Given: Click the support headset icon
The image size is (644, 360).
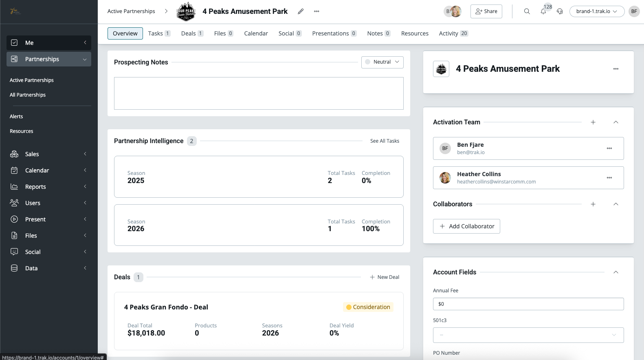Looking at the screenshot, I should pos(560,11).
